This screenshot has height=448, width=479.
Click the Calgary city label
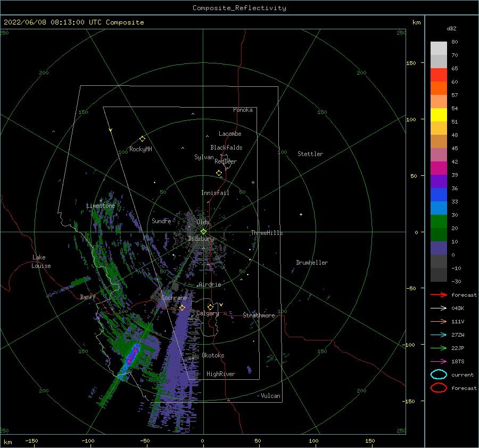(208, 313)
